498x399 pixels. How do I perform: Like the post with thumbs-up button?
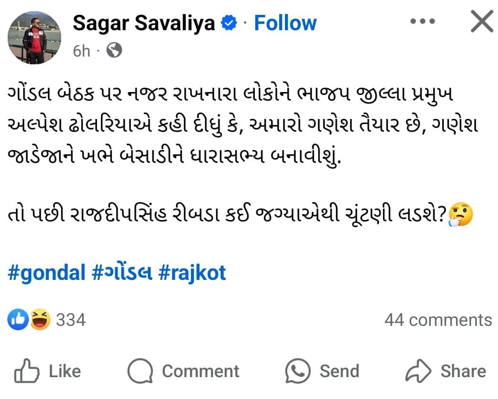(48, 371)
